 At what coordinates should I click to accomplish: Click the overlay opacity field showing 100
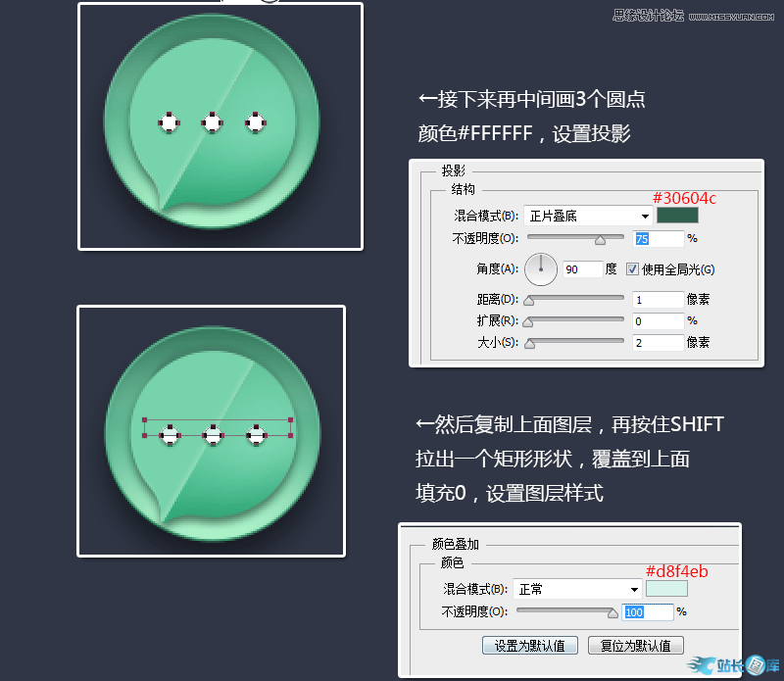click(648, 612)
